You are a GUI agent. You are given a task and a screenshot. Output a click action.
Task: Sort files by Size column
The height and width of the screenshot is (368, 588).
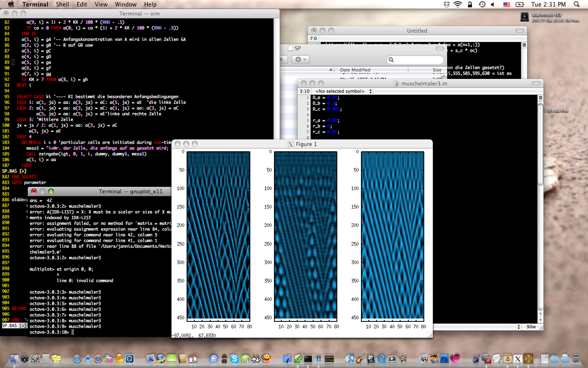[x=437, y=70]
